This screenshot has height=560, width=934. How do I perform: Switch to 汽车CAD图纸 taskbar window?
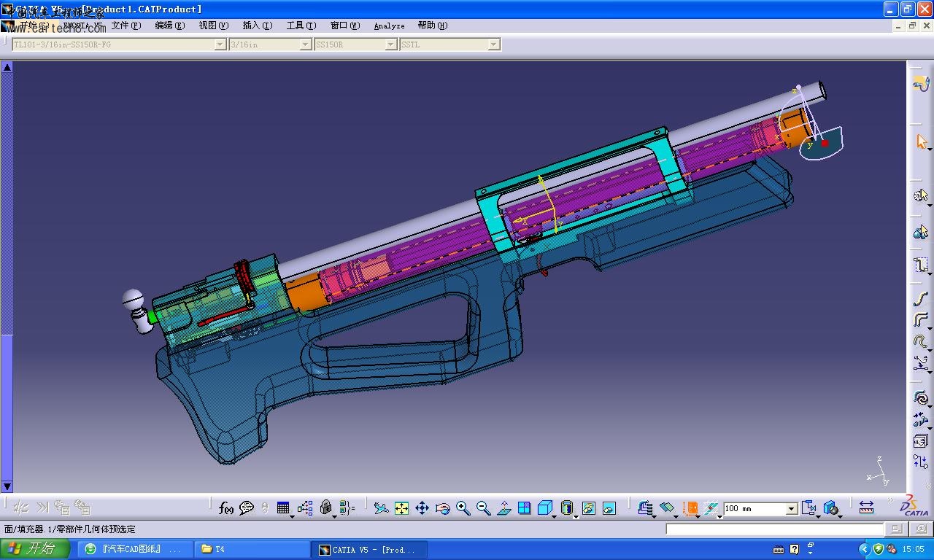pyautogui.click(x=135, y=549)
